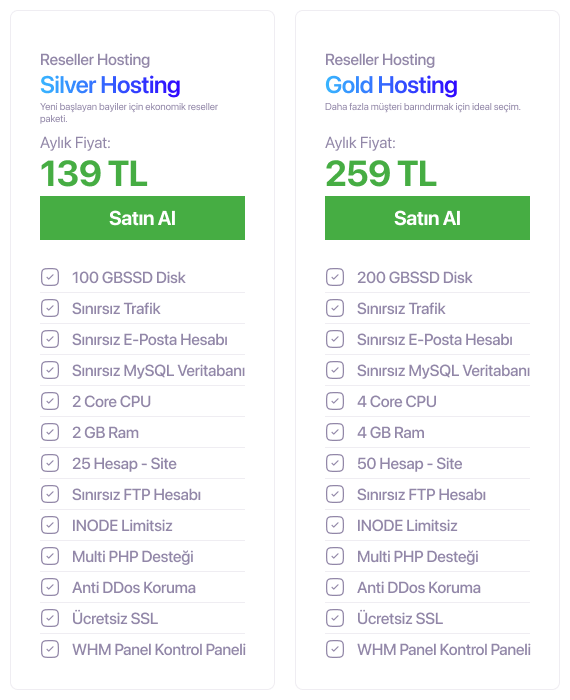570x700 pixels.
Task: Click Silver check icon for INODE Limitsiz
Action: click(x=50, y=525)
